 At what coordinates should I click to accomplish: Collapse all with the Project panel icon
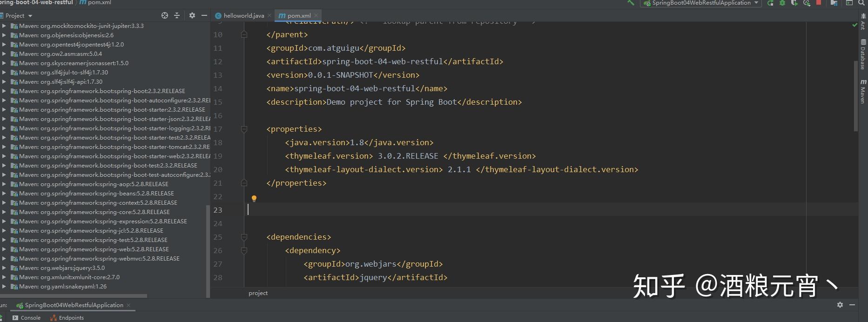tap(177, 15)
